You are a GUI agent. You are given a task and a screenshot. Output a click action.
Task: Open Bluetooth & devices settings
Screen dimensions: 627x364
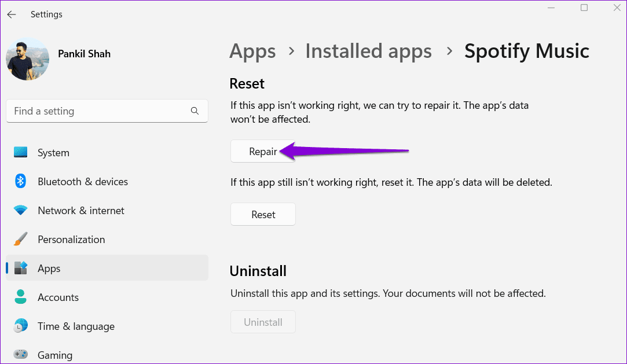(107, 181)
